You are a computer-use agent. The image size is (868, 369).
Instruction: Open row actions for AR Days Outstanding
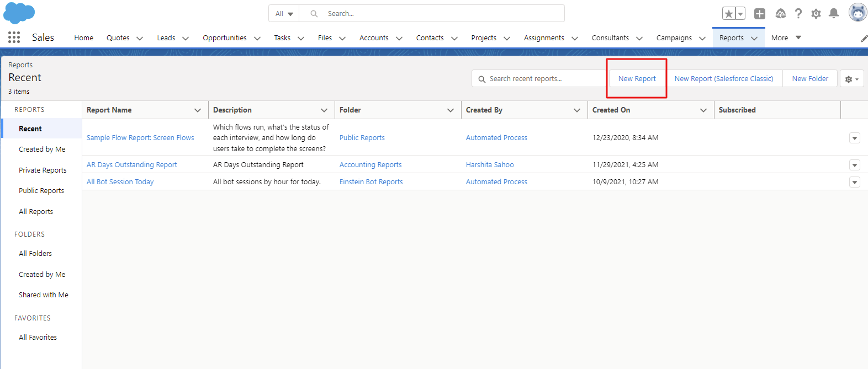pyautogui.click(x=855, y=165)
